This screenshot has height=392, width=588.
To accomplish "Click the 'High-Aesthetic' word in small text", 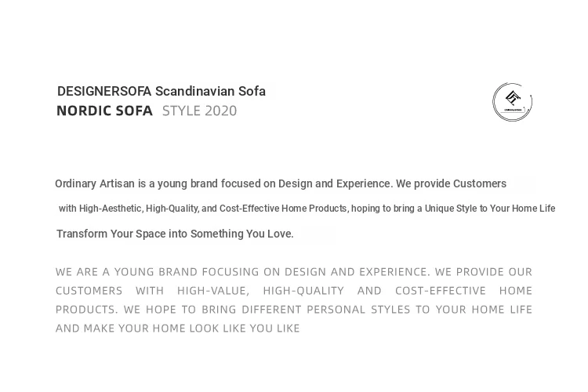I will [110, 209].
